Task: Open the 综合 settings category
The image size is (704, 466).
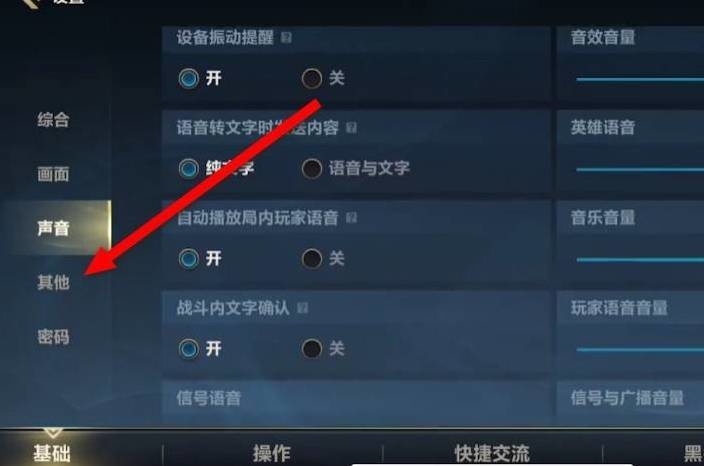Action: tap(53, 120)
